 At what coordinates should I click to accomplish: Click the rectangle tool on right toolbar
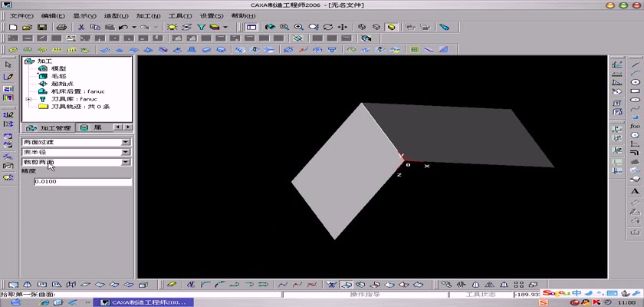[x=635, y=91]
